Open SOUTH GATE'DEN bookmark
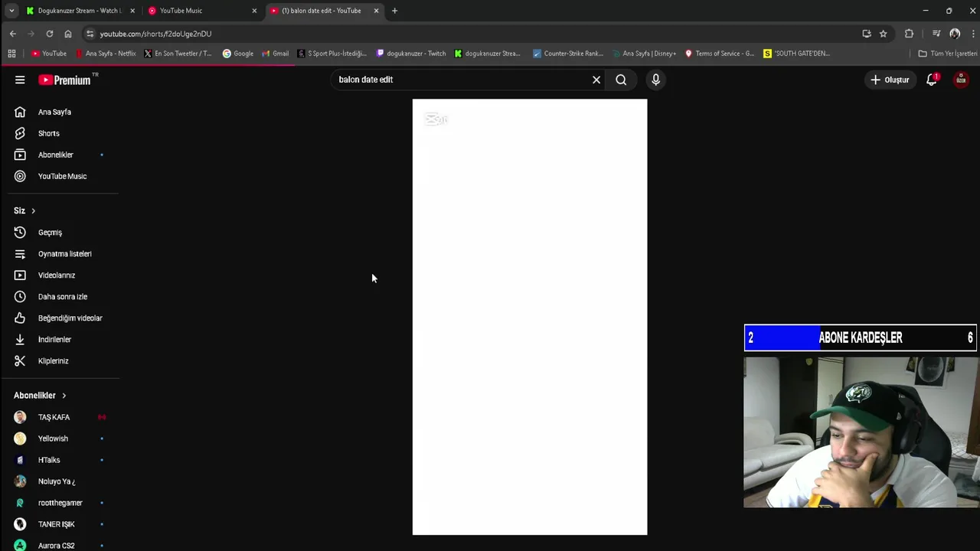Screen dimensions: 980x551 point(797,54)
